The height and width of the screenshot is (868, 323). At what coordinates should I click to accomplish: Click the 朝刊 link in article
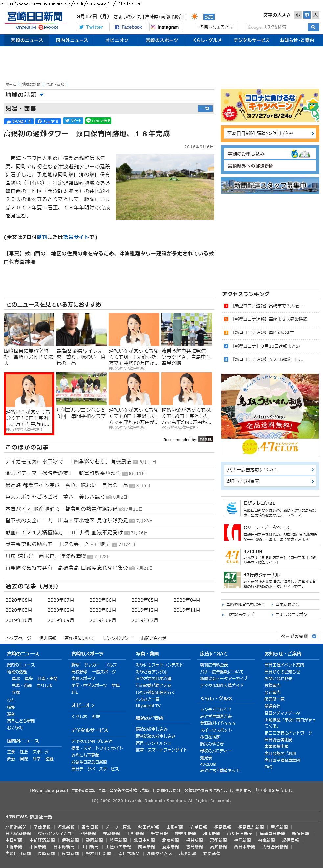tap(42, 237)
